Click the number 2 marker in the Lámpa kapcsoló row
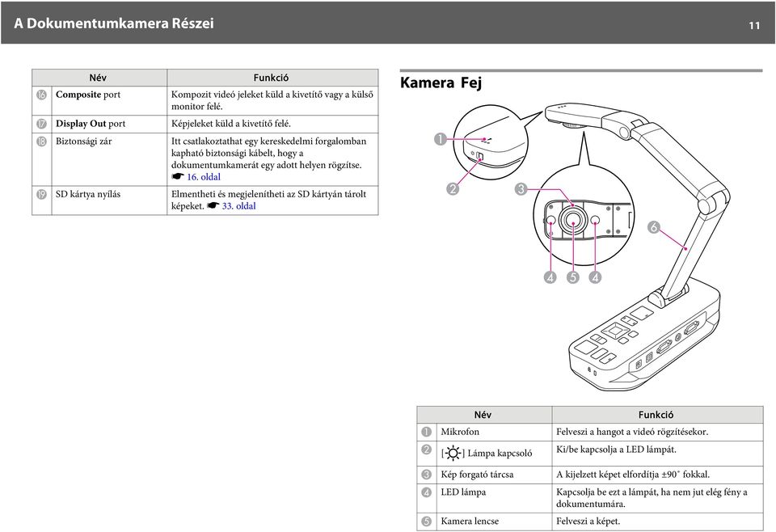776x532 pixels. pos(426,450)
